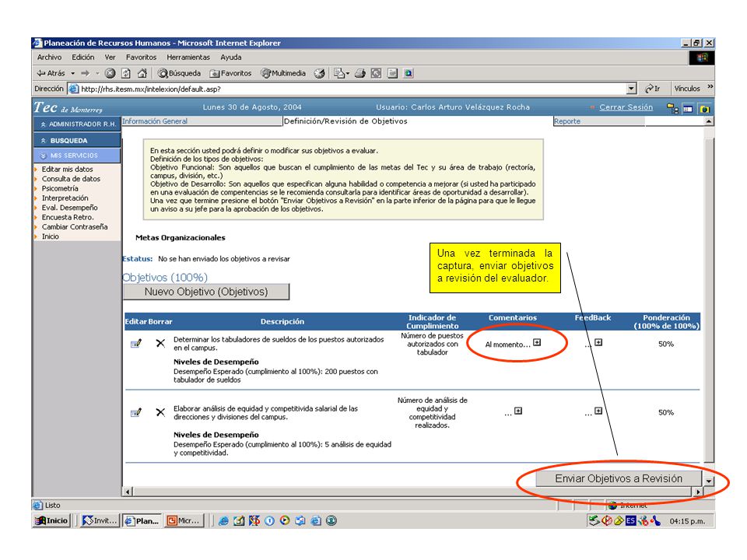Expand the toolbar chevron next to Vínculos

click(x=710, y=86)
